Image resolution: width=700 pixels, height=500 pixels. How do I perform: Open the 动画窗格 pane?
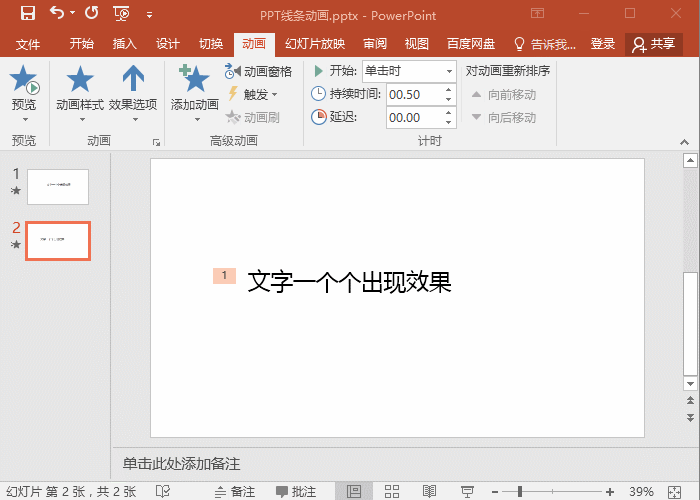259,71
